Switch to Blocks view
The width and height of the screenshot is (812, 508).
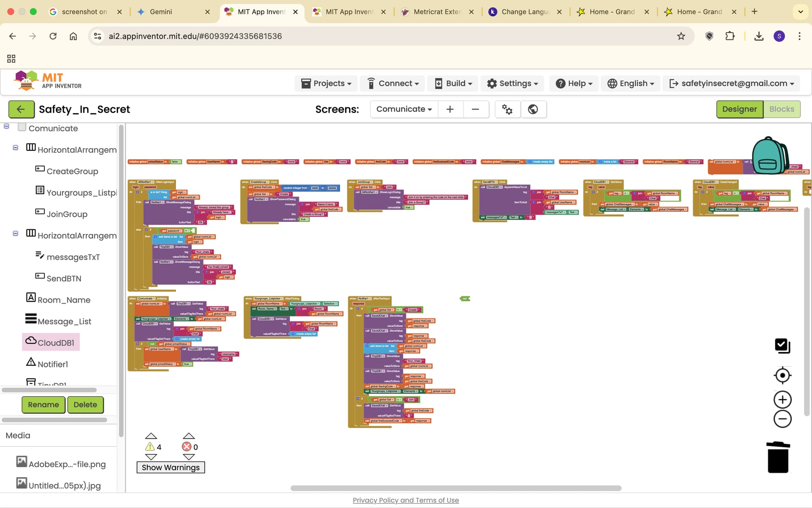click(782, 109)
